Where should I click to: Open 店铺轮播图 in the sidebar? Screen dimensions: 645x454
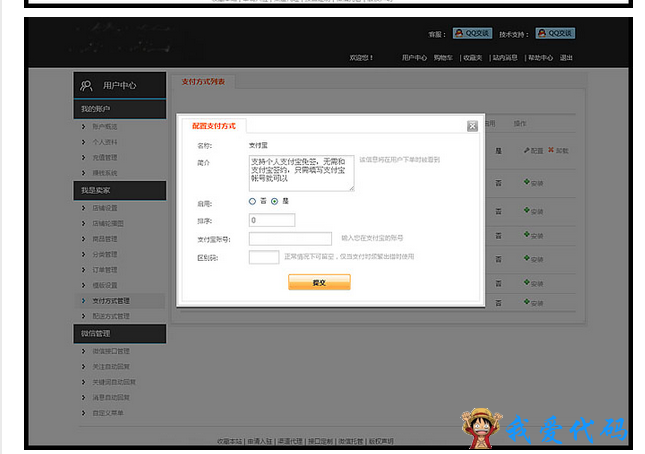pos(108,224)
